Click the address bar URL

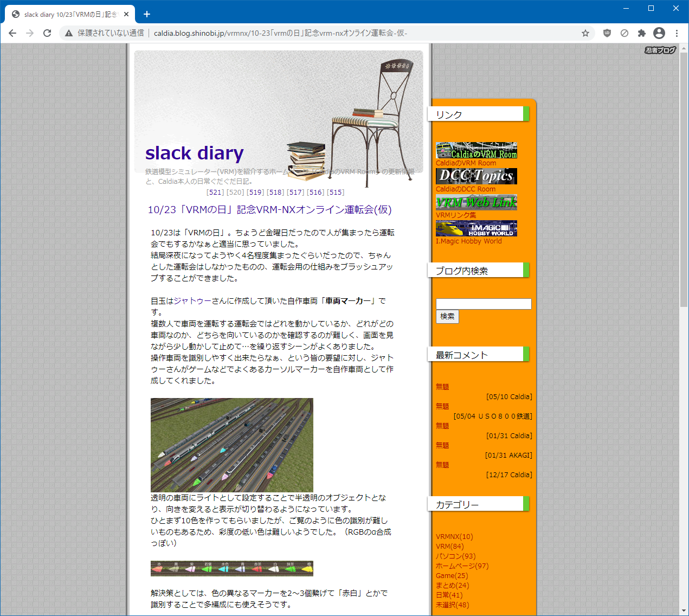[280, 33]
